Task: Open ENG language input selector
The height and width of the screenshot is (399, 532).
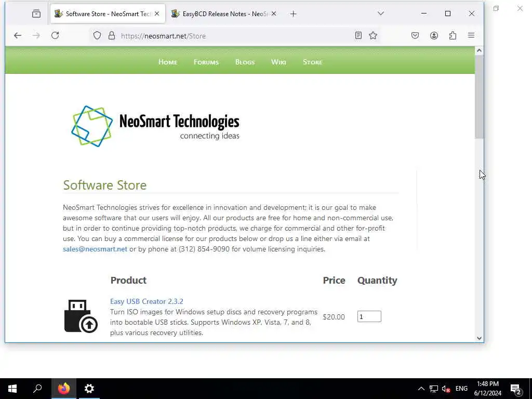Action: [461, 389]
